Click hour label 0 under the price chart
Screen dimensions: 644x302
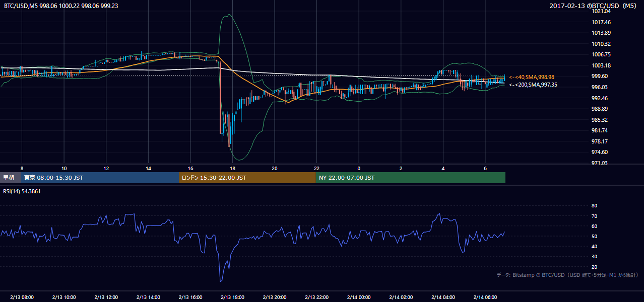(359, 168)
